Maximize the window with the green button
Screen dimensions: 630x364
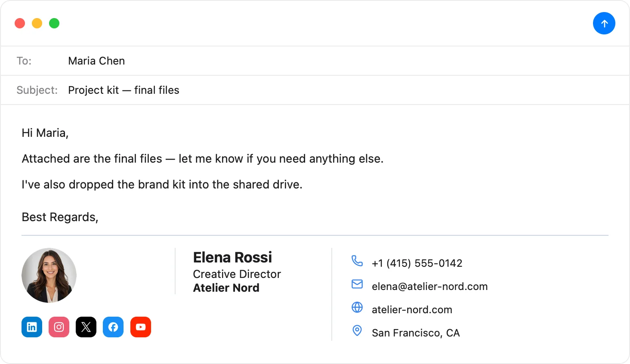54,23
